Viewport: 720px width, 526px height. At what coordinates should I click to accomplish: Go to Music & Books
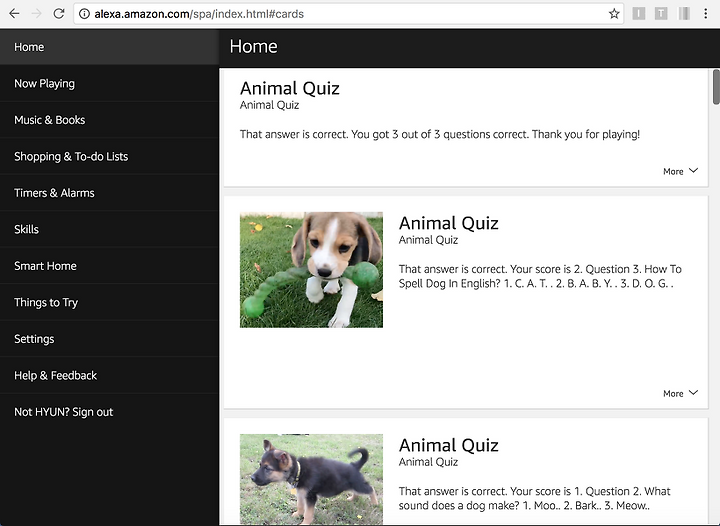(109, 120)
